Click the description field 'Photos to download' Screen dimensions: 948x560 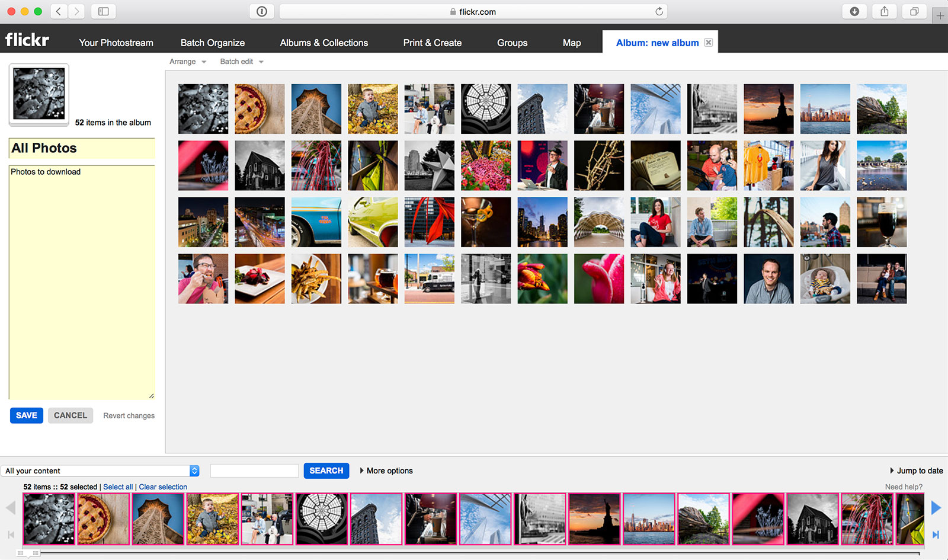tap(82, 282)
